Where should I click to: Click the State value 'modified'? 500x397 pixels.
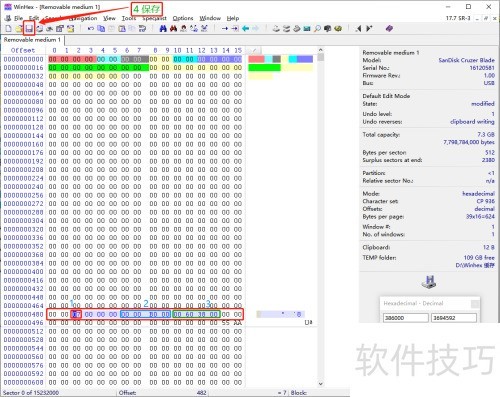(x=483, y=104)
